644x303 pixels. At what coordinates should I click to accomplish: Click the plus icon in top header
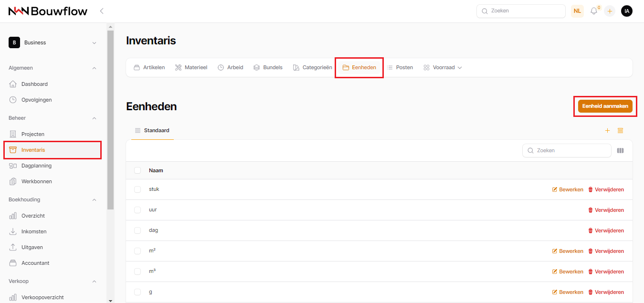pyautogui.click(x=610, y=11)
